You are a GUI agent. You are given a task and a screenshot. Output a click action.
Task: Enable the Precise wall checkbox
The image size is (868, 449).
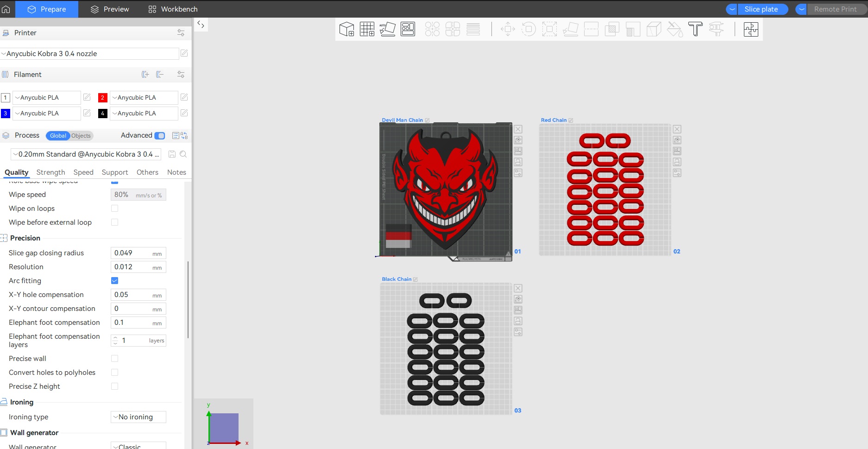(115, 359)
